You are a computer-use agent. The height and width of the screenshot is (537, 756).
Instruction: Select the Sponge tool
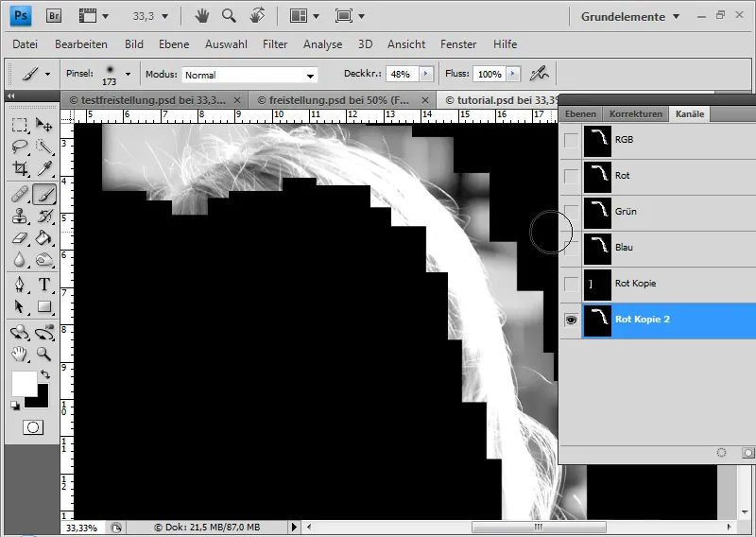coord(44,260)
